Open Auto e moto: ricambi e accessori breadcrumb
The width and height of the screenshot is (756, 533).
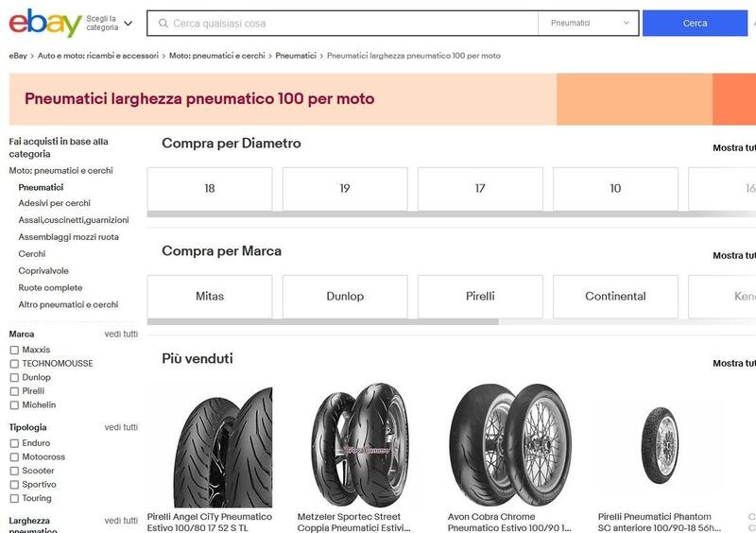pos(98,56)
